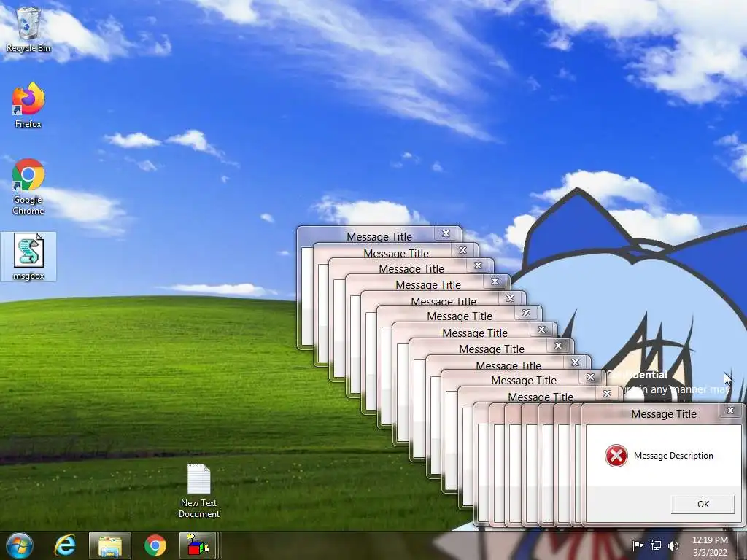Open the Recycle Bin desktop icon
The image size is (747, 560).
tap(28, 29)
